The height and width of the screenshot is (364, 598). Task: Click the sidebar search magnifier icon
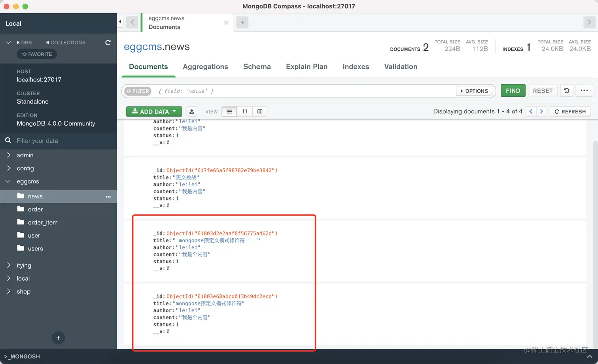click(x=8, y=140)
